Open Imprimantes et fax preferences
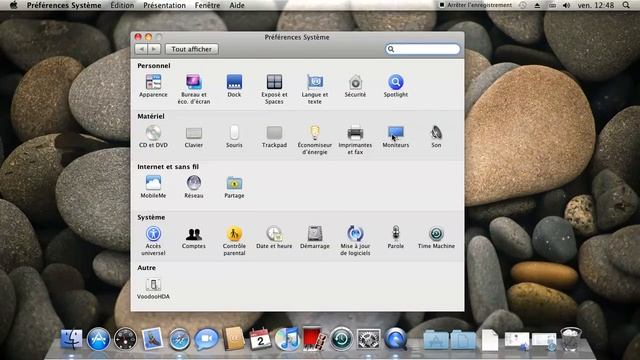The width and height of the screenshot is (640, 360). 355,140
